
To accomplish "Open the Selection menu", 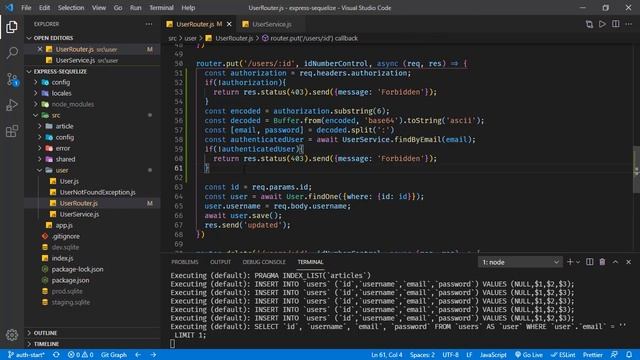I will tap(71, 8).
